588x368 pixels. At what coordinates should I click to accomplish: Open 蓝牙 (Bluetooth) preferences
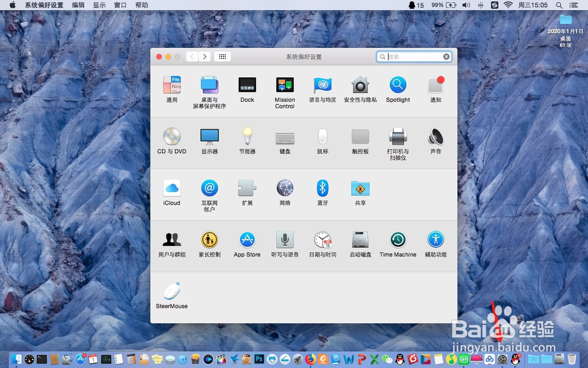pos(322,193)
